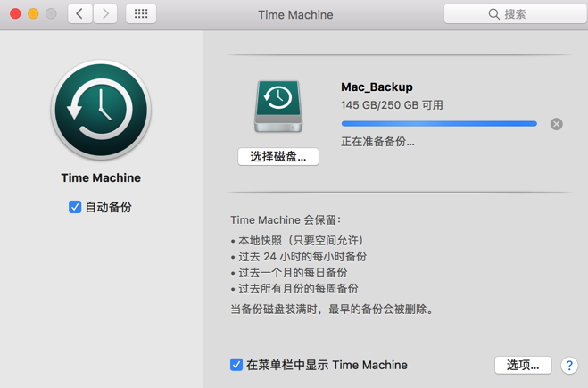
Task: Click the Time Machine window title
Action: [x=295, y=15]
